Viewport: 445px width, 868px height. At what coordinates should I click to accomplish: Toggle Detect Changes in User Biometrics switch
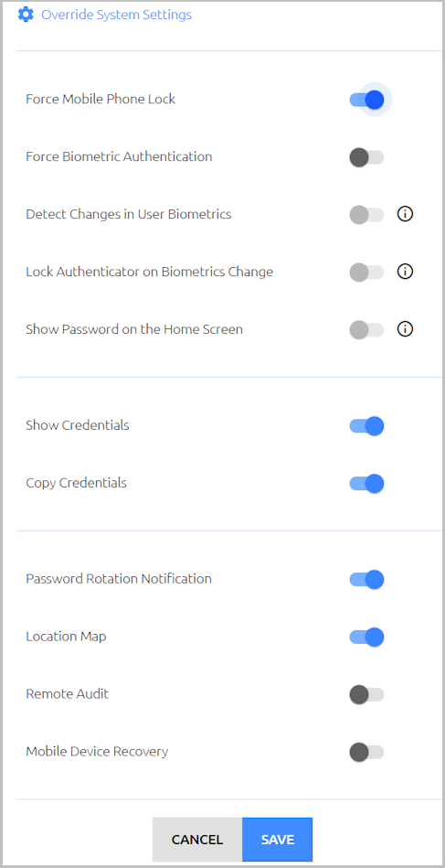(x=366, y=214)
